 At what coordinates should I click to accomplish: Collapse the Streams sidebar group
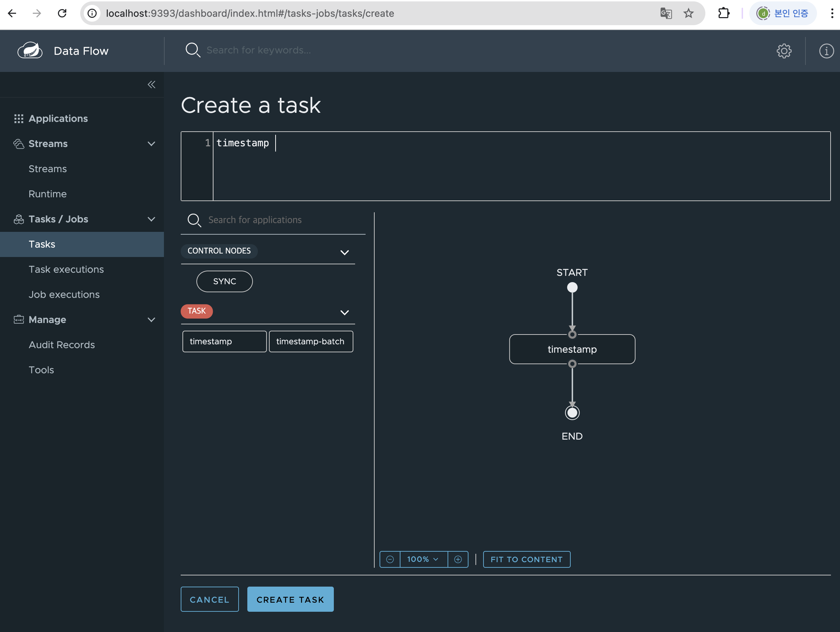151,144
